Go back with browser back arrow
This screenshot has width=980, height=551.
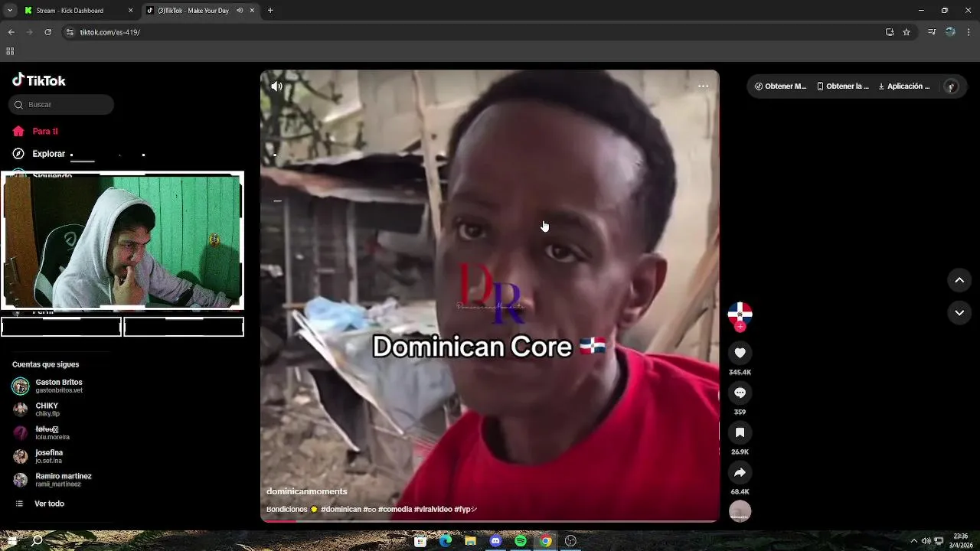click(x=11, y=32)
